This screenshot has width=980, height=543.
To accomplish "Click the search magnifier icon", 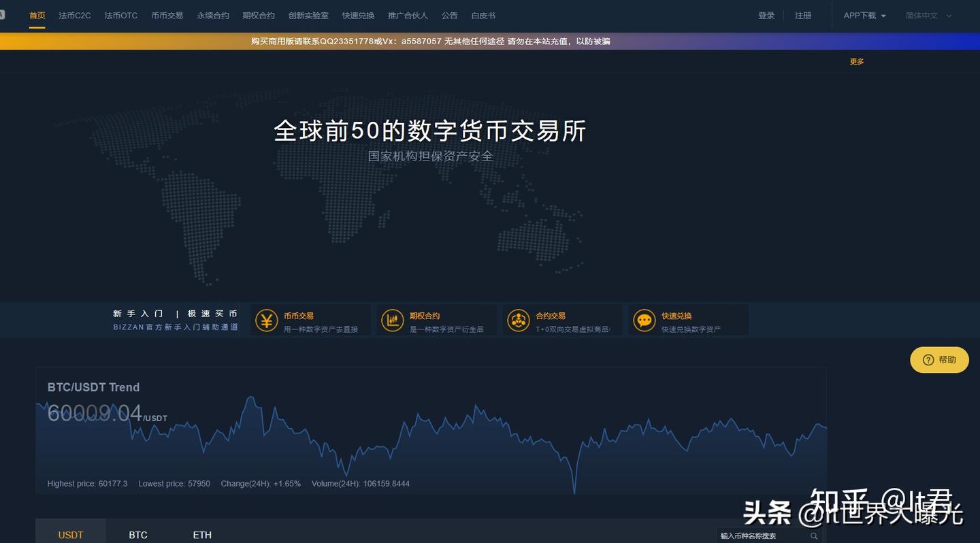I will (814, 536).
